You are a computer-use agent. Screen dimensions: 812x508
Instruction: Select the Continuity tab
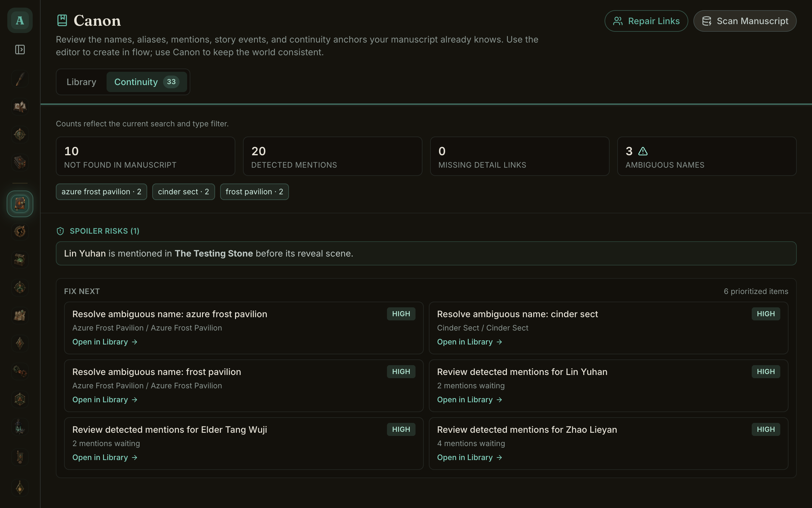click(147, 82)
